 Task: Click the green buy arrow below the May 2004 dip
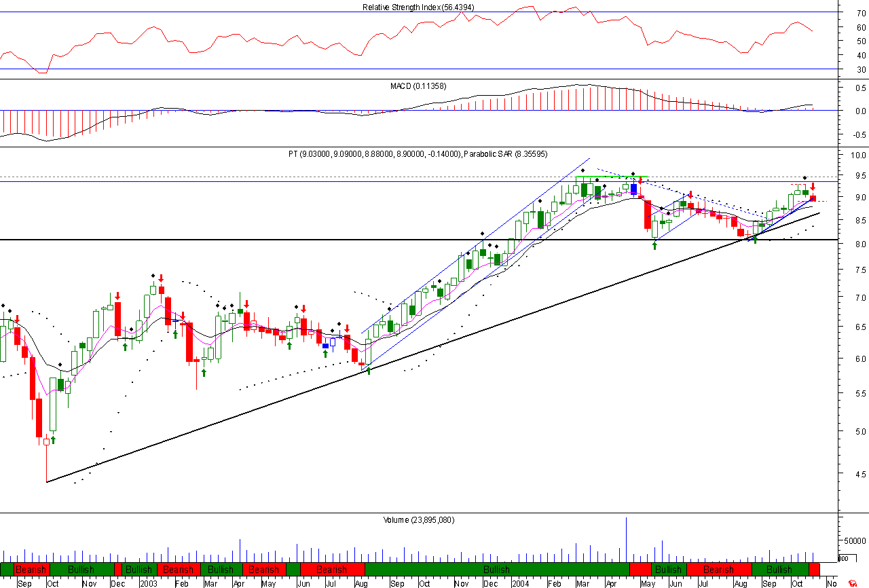(654, 245)
